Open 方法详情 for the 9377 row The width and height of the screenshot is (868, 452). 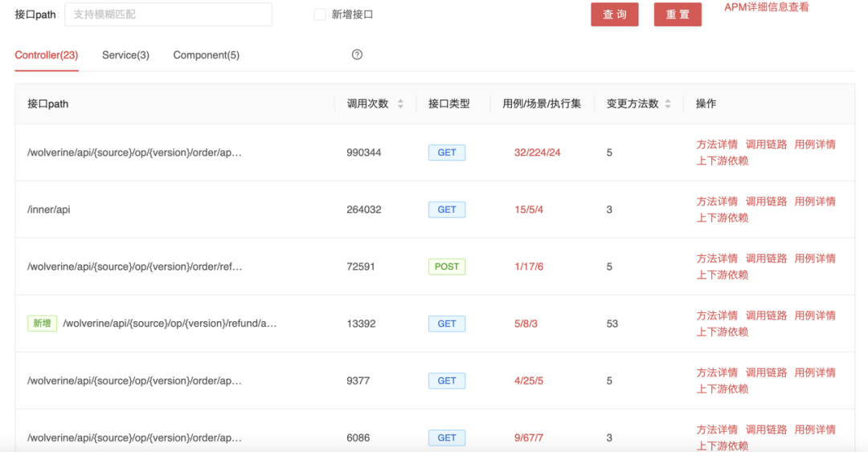(717, 373)
